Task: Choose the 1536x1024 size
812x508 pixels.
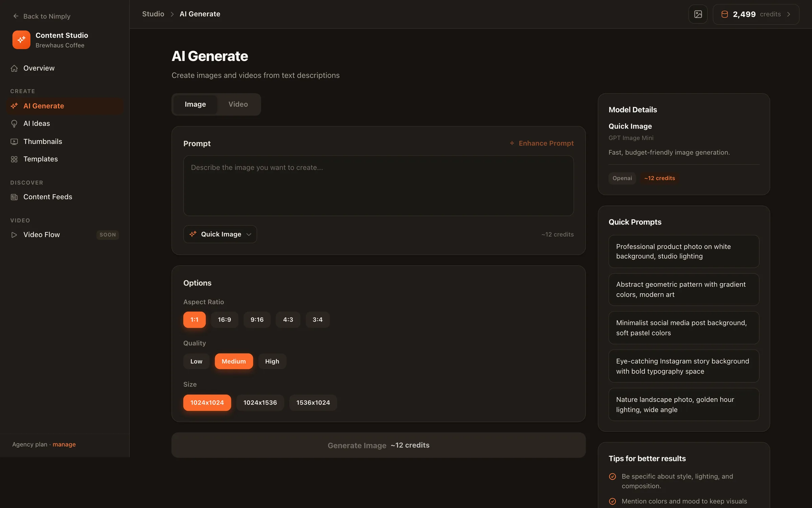Action: pyautogui.click(x=313, y=403)
